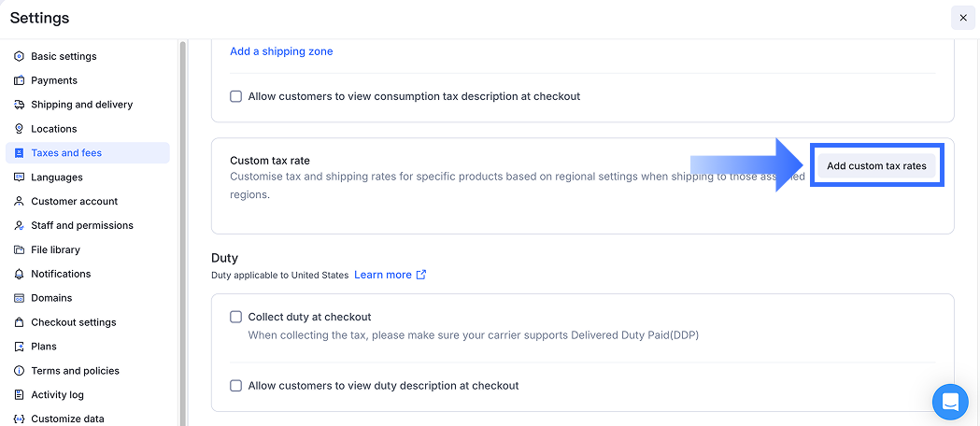
Task: Select Terms and policies menu item
Action: [75, 371]
